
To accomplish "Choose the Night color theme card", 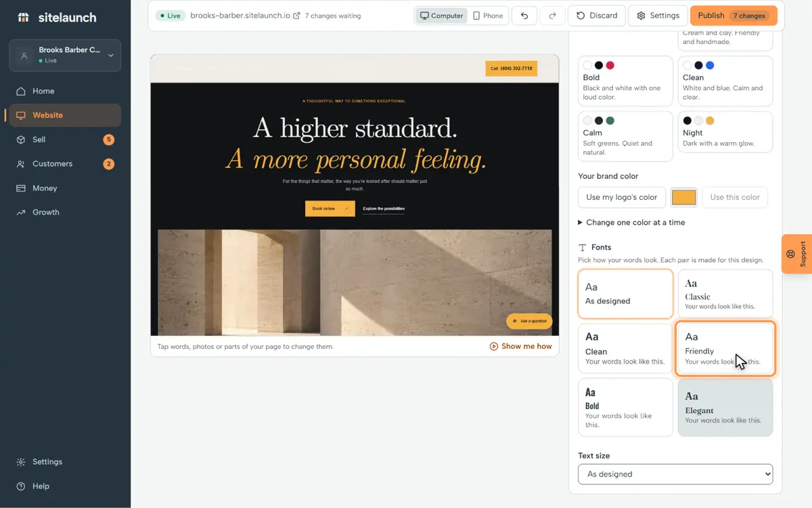I will pos(725,132).
